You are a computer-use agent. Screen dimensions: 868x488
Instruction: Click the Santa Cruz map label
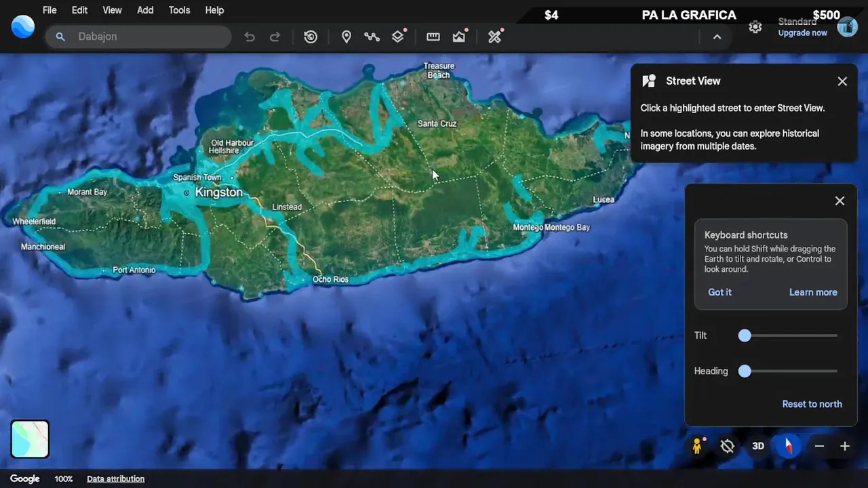click(437, 123)
